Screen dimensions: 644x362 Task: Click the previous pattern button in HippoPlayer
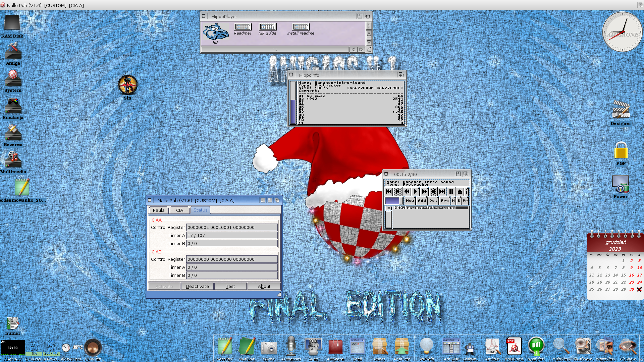tap(398, 191)
